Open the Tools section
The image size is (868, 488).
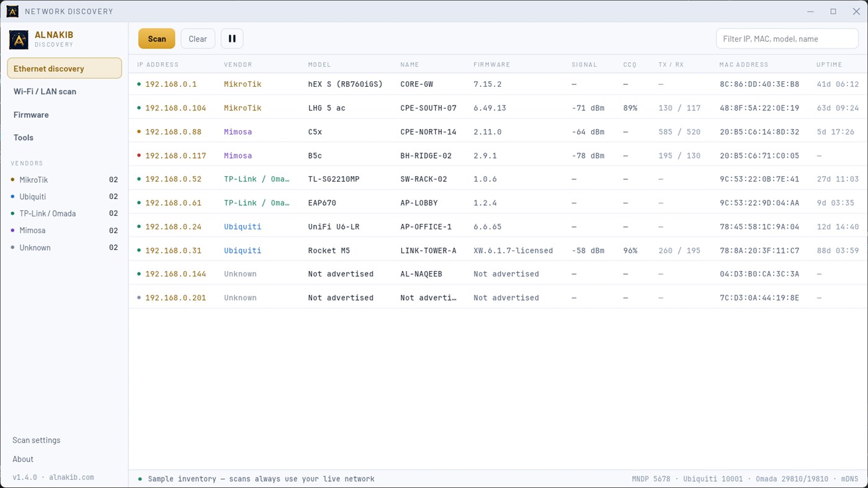click(x=65, y=138)
